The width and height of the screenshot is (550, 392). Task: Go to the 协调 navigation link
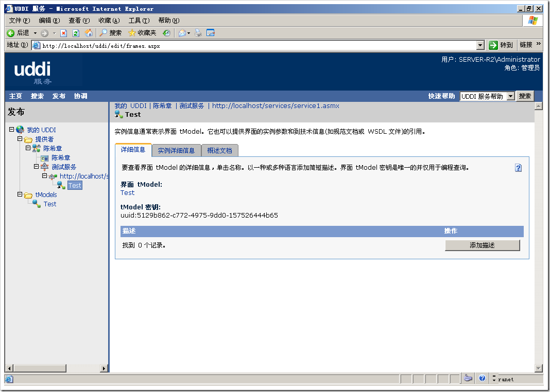[x=80, y=96]
